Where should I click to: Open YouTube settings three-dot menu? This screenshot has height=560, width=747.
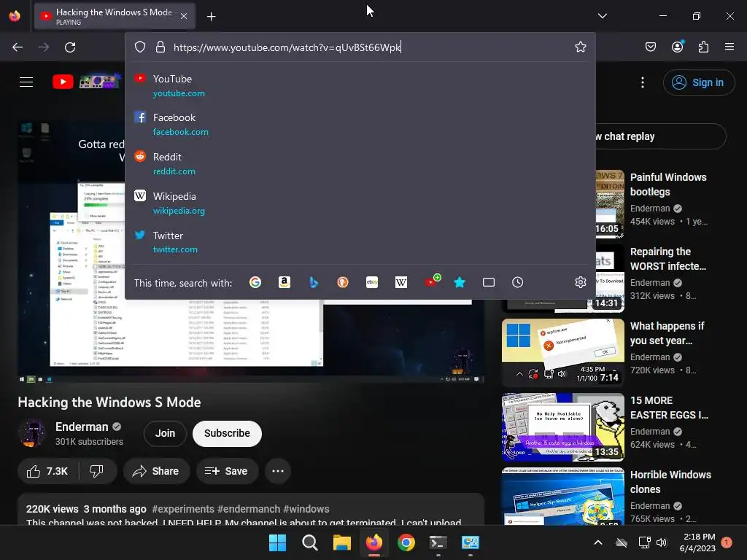(x=642, y=82)
